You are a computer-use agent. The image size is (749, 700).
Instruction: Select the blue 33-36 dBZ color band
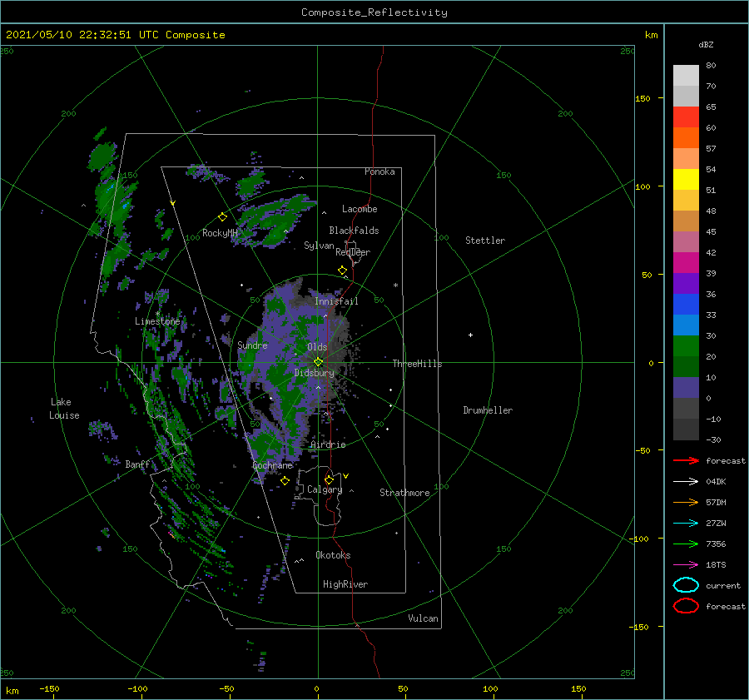pyautogui.click(x=686, y=305)
